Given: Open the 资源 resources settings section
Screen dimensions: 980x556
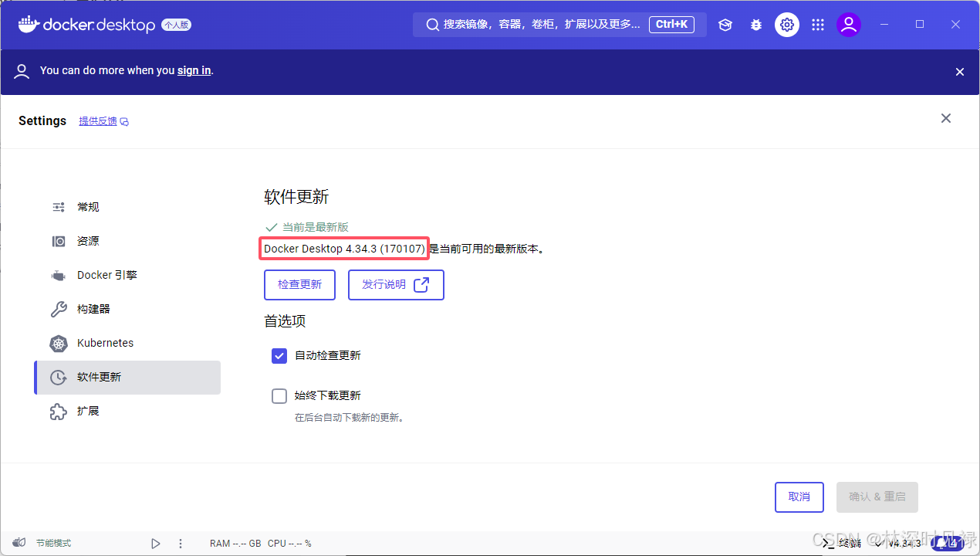Looking at the screenshot, I should [127, 241].
